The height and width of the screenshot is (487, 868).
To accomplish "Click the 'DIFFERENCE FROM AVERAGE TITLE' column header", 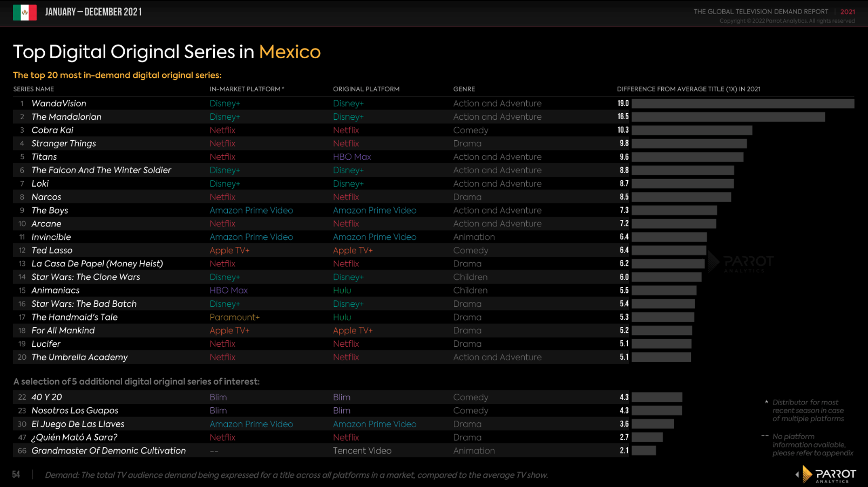I will coord(688,89).
